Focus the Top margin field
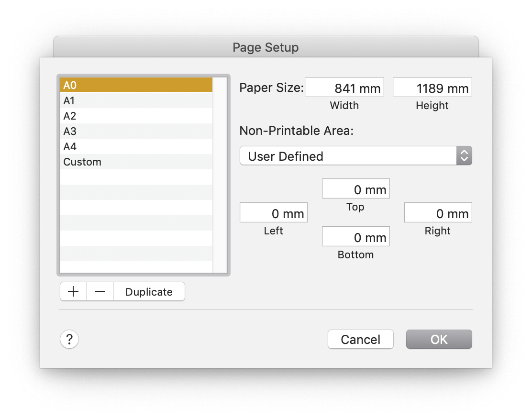Screen dimensions: 532x420 (x=355, y=189)
